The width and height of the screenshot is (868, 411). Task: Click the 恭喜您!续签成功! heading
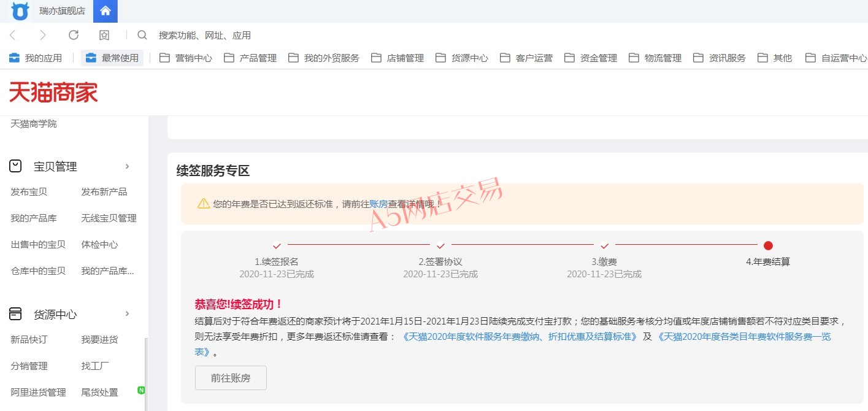pos(239,304)
